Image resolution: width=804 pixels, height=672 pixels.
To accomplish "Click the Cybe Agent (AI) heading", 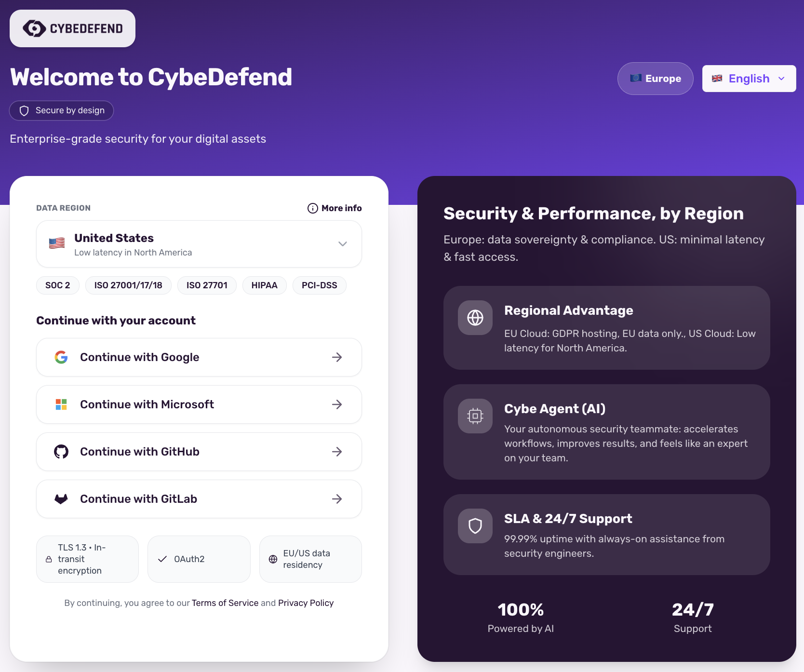I will click(555, 409).
